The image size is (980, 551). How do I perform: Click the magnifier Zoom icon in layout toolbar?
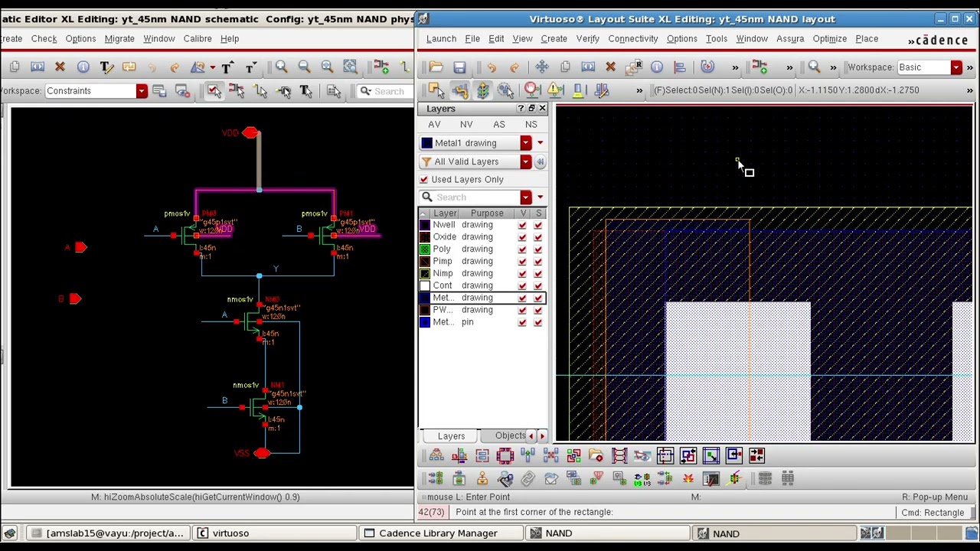coord(814,67)
